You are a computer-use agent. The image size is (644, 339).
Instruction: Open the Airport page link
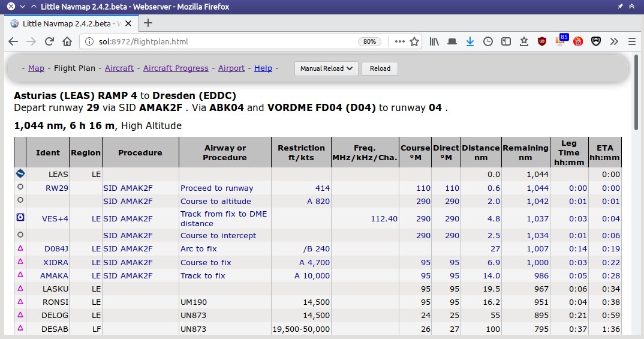231,68
